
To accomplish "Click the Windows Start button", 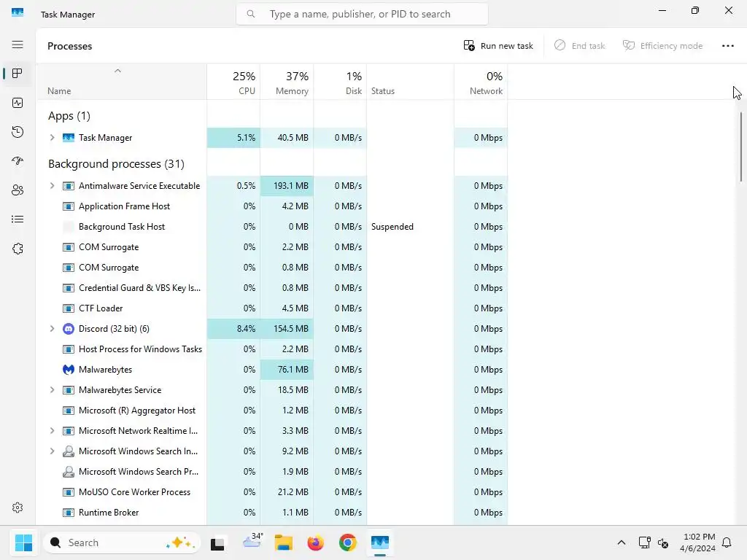I will pyautogui.click(x=23, y=542).
